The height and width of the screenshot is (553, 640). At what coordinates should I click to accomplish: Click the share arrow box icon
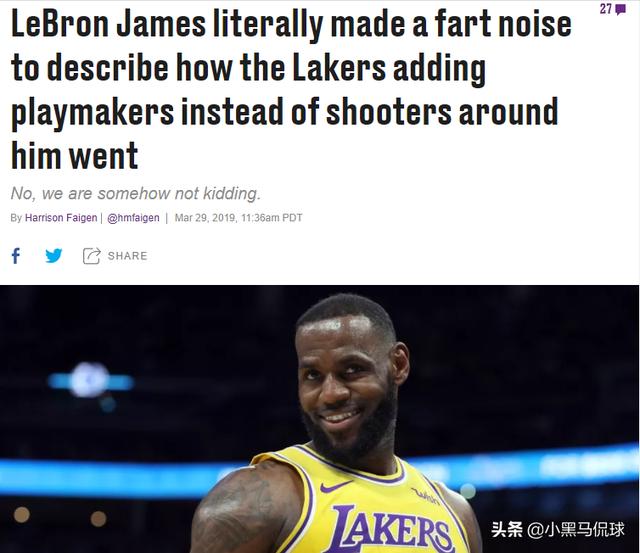[91, 256]
